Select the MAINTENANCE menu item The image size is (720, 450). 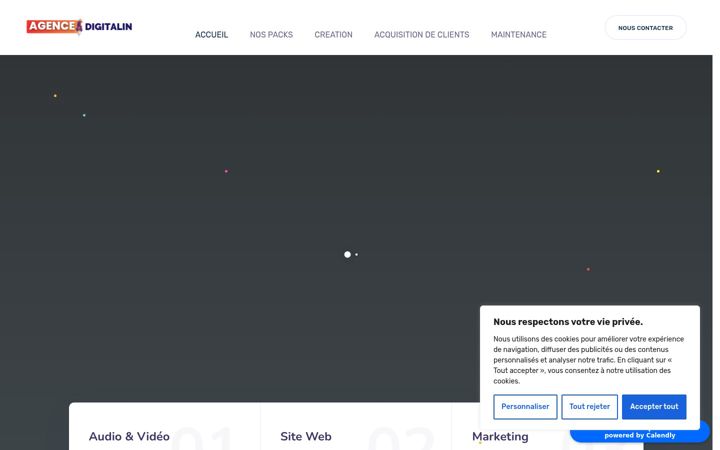[518, 34]
